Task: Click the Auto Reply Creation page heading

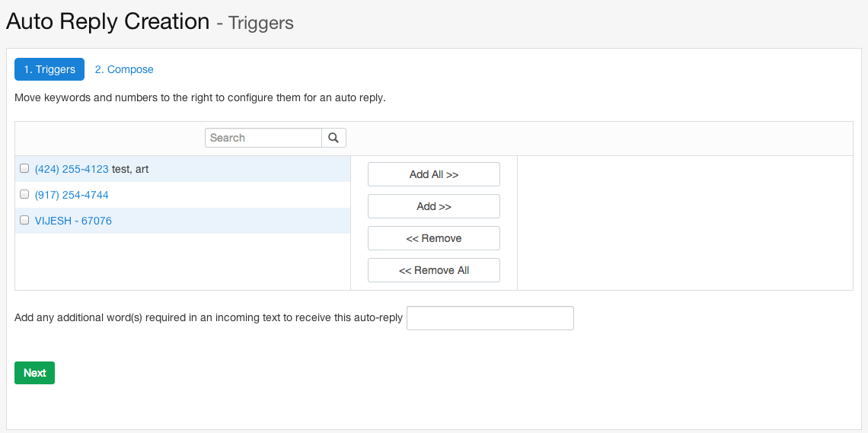Action: pos(108,21)
